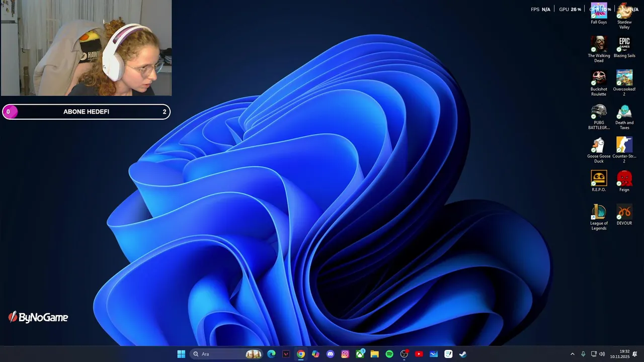Open the Valorant taskbar icon
Screen dimensions: 644x362
pos(286,354)
